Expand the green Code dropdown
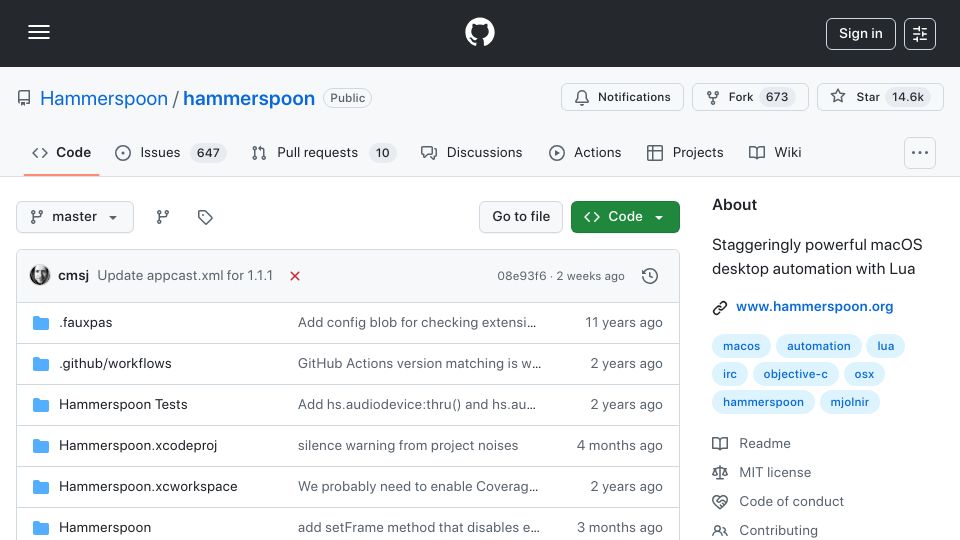960x540 pixels. pyautogui.click(x=625, y=217)
